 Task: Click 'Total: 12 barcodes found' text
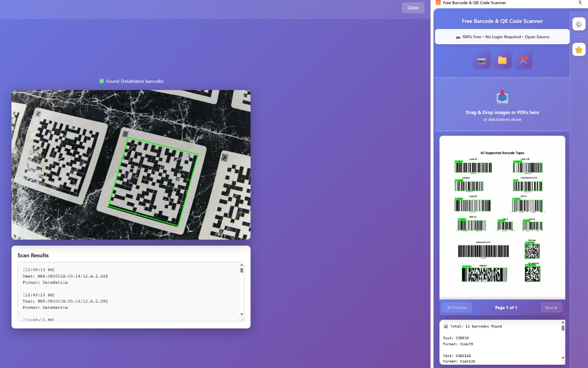[x=476, y=326]
